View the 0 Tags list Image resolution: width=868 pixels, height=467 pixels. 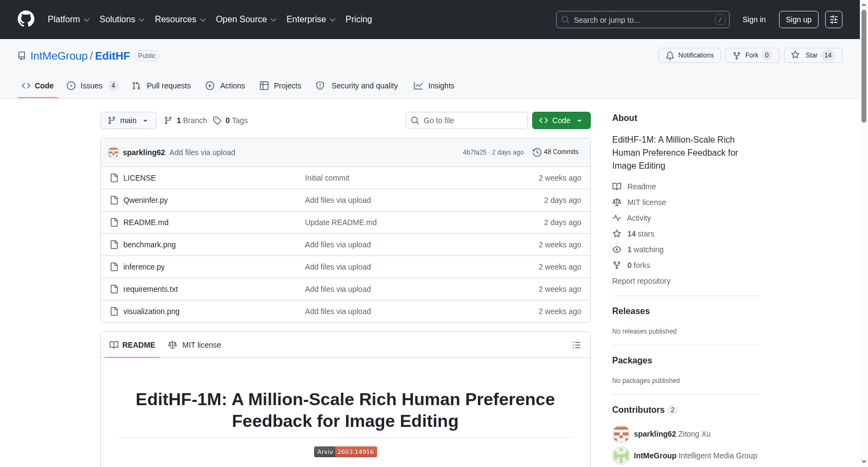coord(231,120)
